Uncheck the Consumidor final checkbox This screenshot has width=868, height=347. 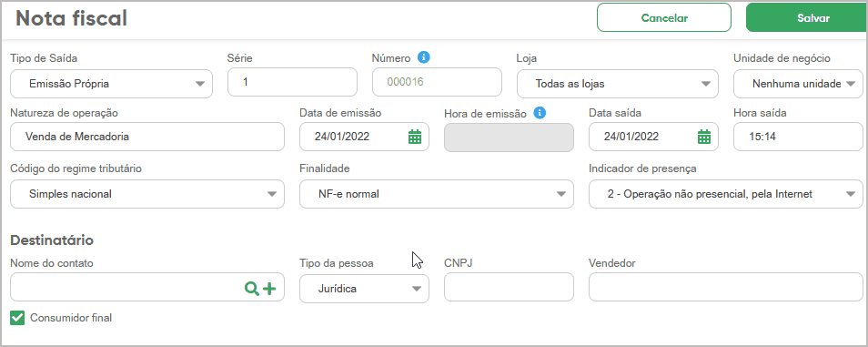pyautogui.click(x=17, y=318)
